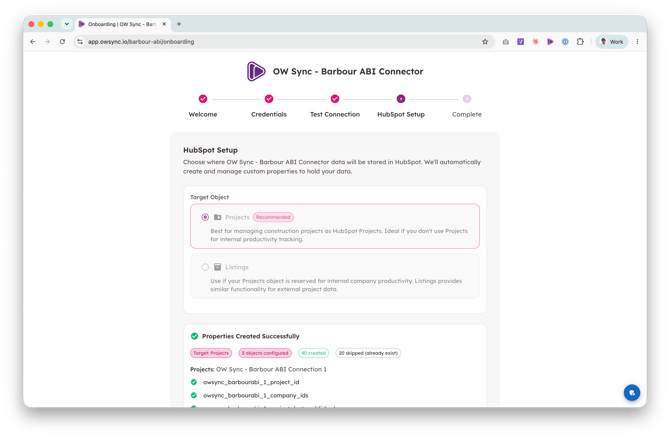Click the browser forward arrow
The height and width of the screenshot is (438, 670).
coord(47,42)
